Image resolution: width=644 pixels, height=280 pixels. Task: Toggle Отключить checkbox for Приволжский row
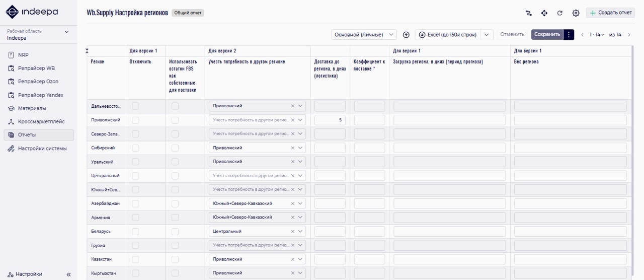(x=135, y=120)
